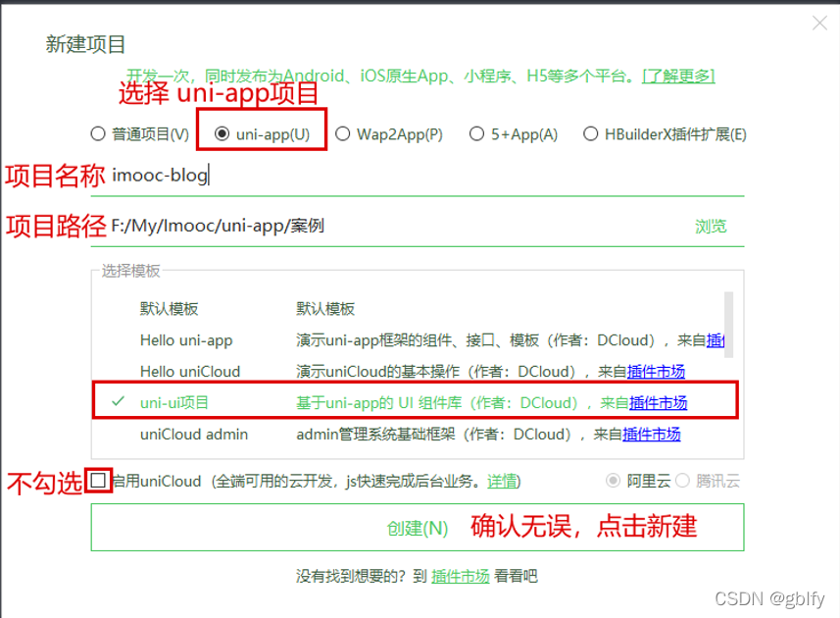This screenshot has height=618, width=840.
Task: Open the 了解更多 link
Action: click(x=677, y=75)
